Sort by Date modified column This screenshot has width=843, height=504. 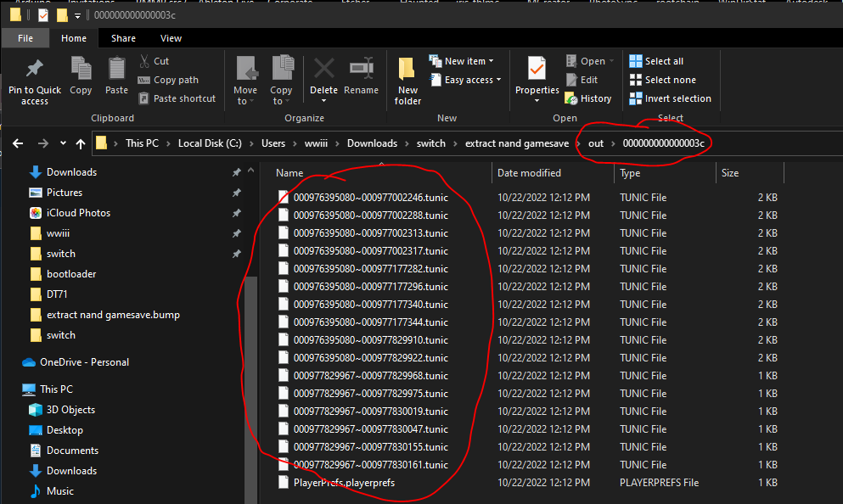pyautogui.click(x=529, y=173)
